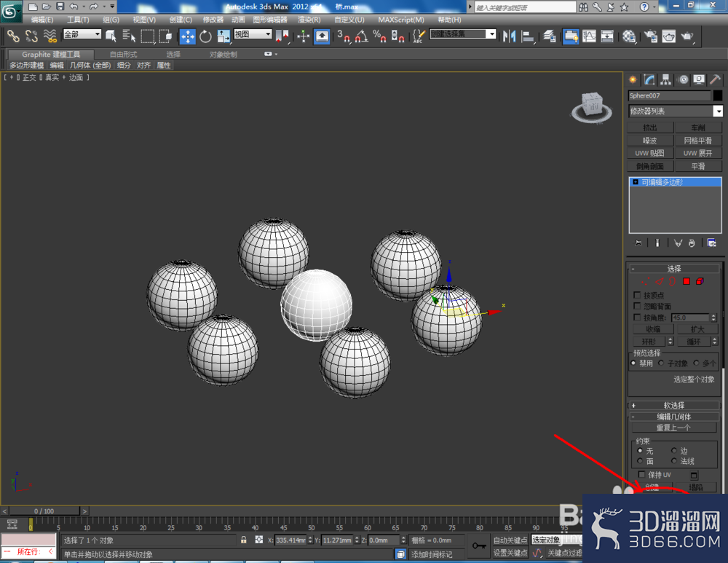
Task: Click the Render Production teapot
Action: [x=687, y=36]
